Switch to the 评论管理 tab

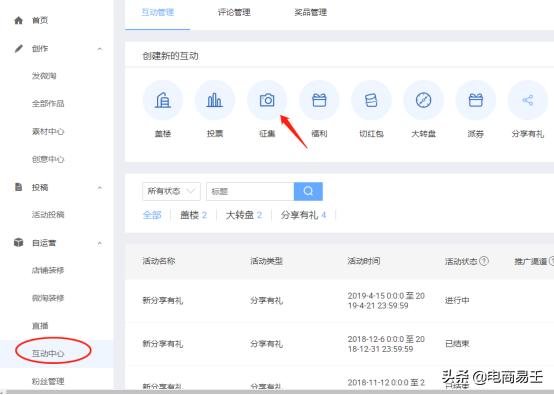click(234, 12)
